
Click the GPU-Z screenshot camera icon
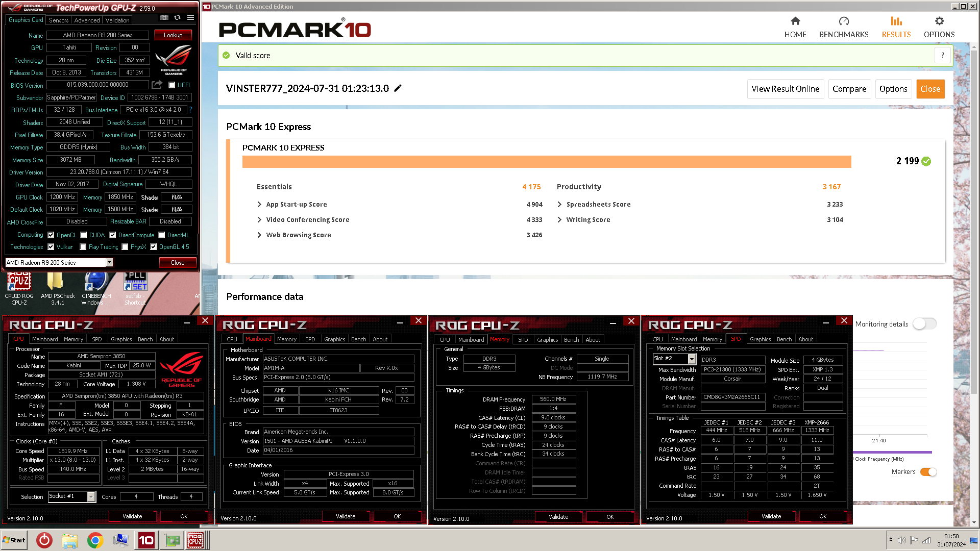[164, 18]
